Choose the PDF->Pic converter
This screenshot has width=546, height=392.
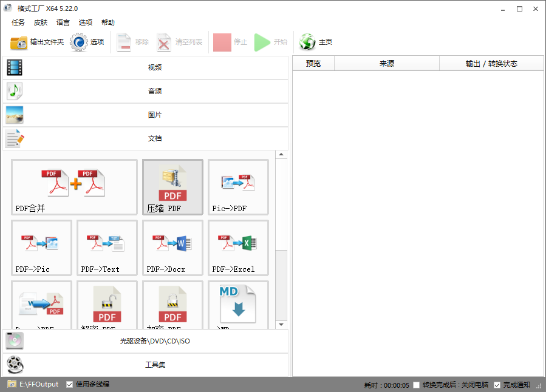pyautogui.click(x=41, y=248)
